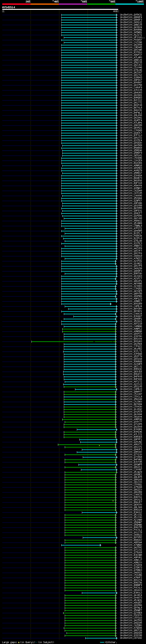This screenshot has height=644, width=146.
Task: Click hit label UniRef100_Q5S1V5
Action: pos(131,387)
